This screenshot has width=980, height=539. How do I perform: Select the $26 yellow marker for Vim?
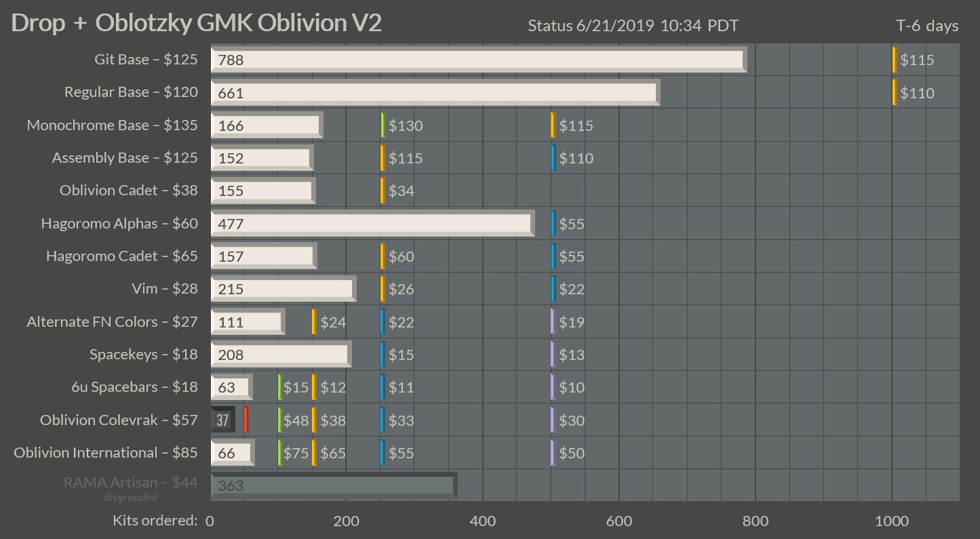tap(383, 289)
